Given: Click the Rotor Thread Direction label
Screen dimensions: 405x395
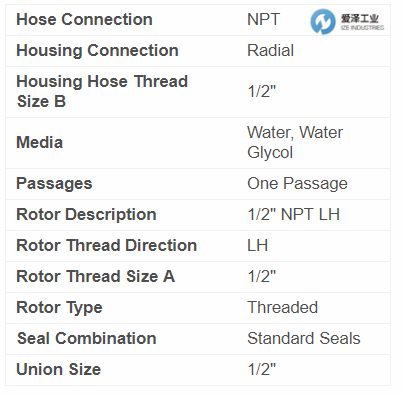Looking at the screenshot, I should pos(107,245).
